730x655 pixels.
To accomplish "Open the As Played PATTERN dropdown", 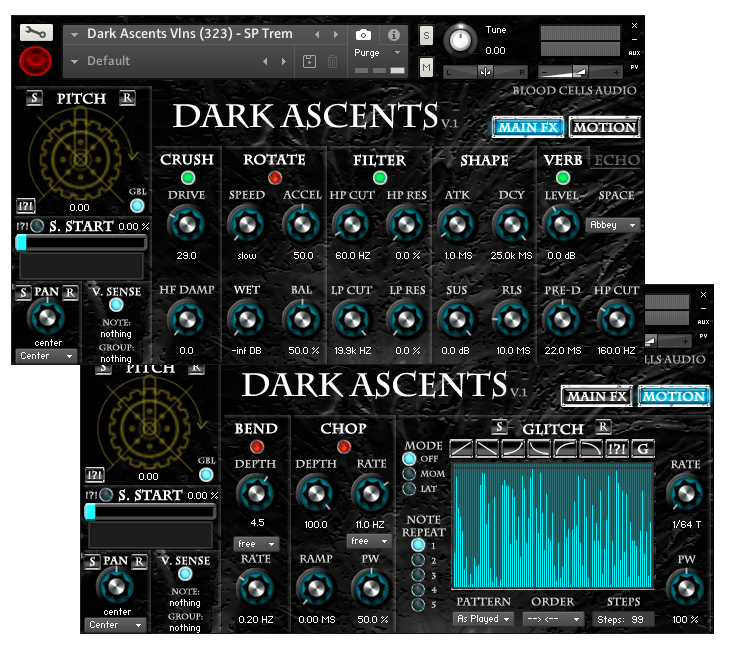I will pyautogui.click(x=483, y=619).
